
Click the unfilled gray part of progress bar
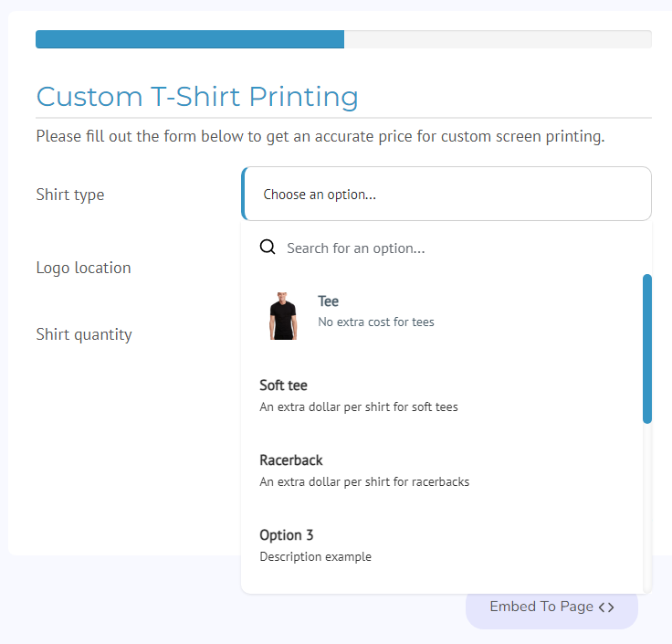coord(498,39)
